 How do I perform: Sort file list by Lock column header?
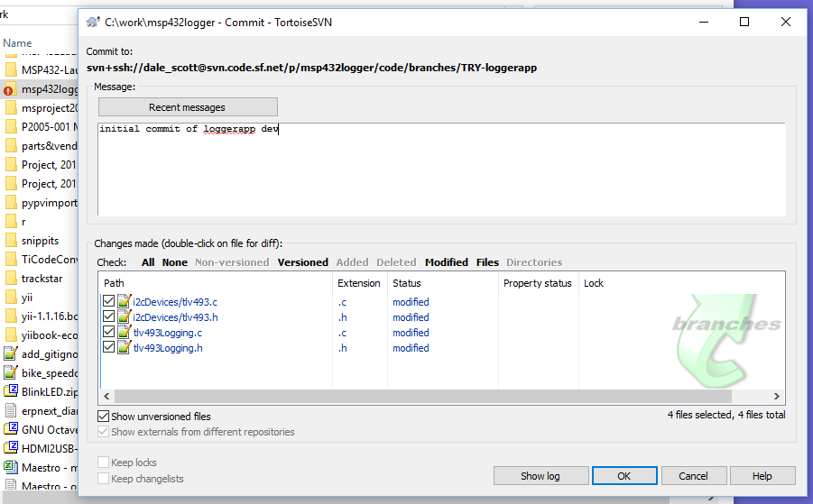coord(594,283)
